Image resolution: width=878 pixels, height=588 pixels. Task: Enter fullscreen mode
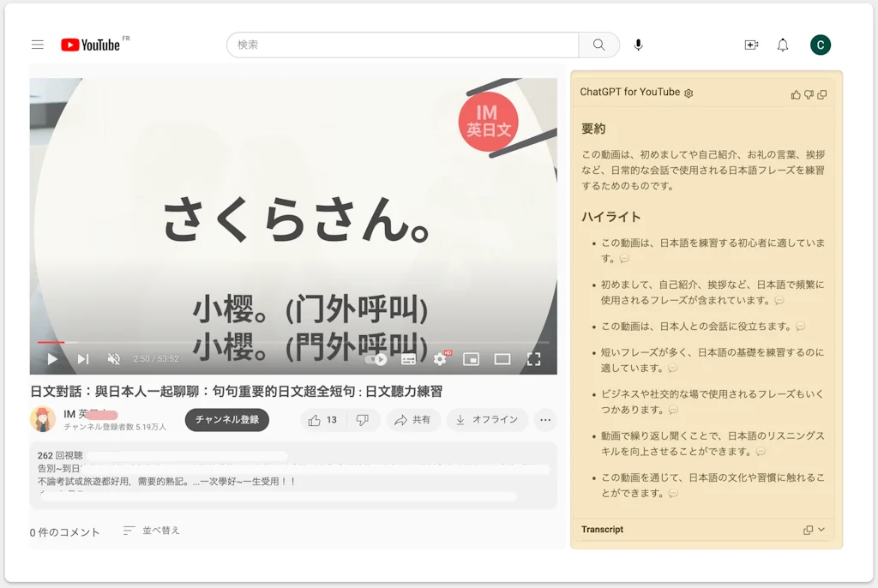click(533, 359)
